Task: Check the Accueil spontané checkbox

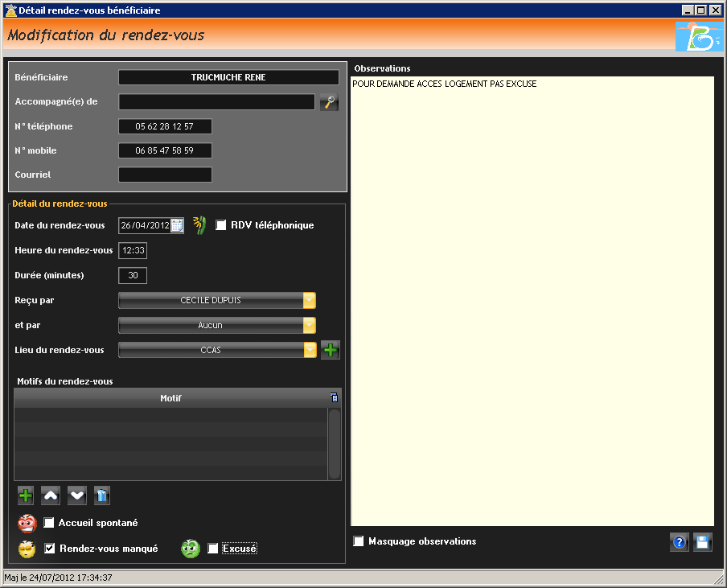Action: tap(49, 524)
